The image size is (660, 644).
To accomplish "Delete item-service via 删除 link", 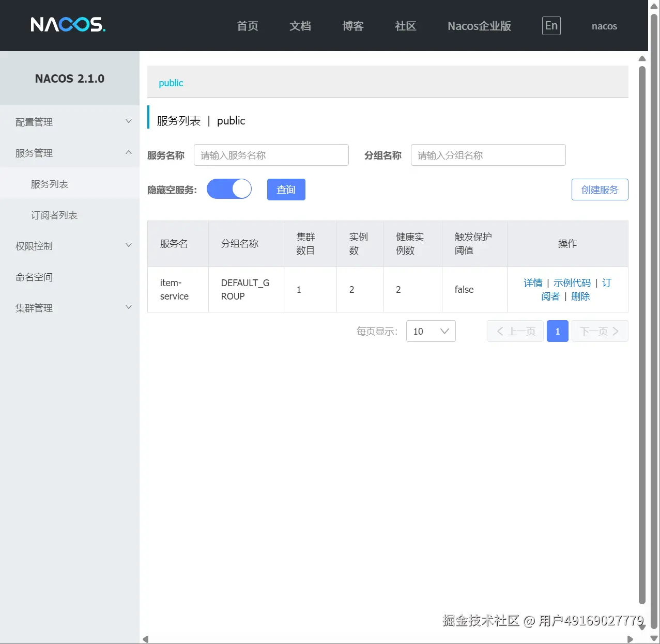I will coord(580,296).
